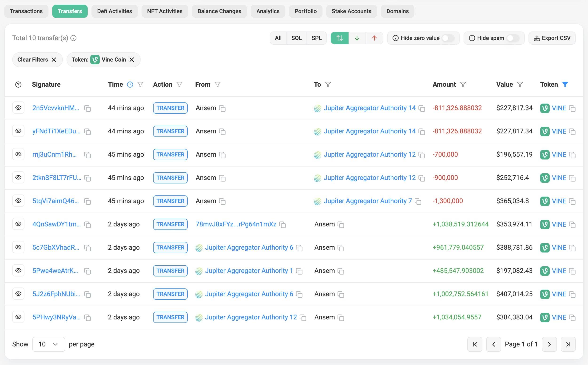Go to the last page
This screenshot has height=365, width=588.
coord(568,344)
